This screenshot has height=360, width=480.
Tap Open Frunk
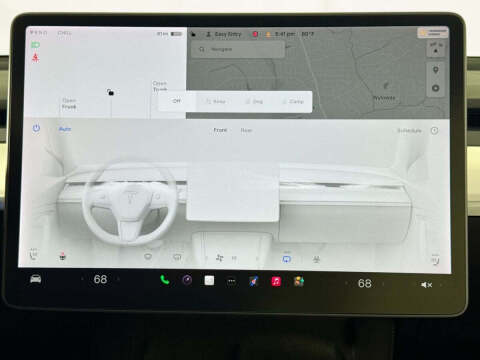(x=69, y=104)
